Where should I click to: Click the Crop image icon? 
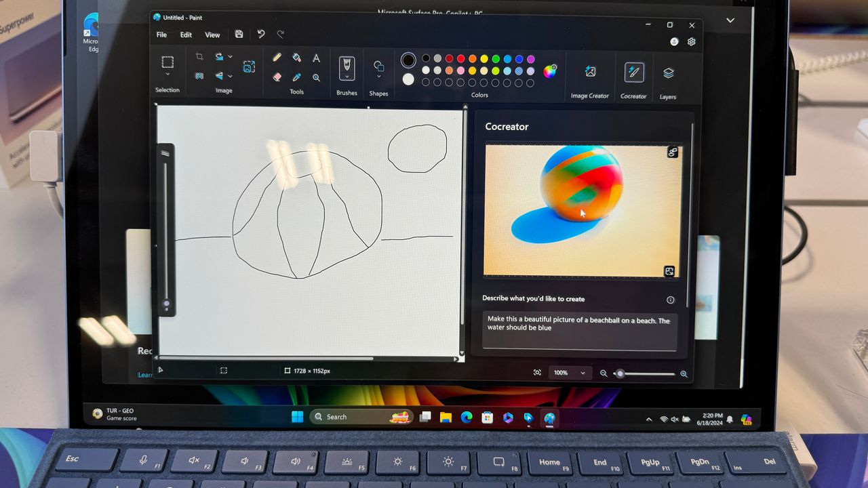(199, 56)
